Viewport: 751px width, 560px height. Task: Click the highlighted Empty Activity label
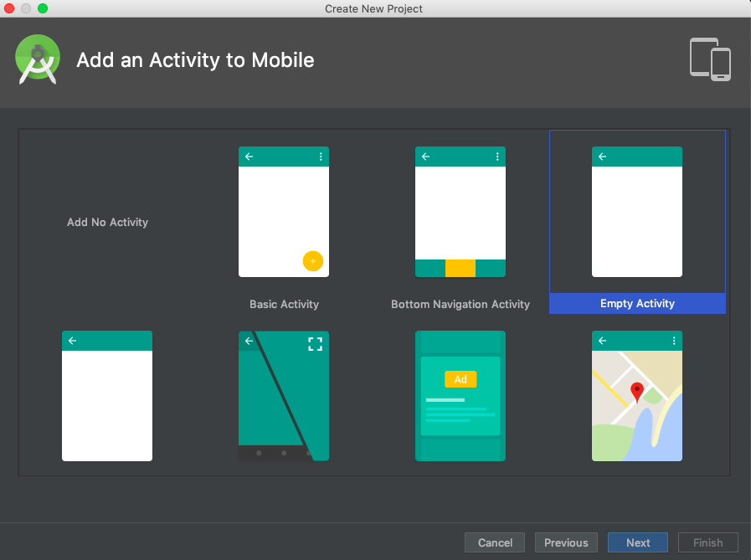[x=637, y=303]
